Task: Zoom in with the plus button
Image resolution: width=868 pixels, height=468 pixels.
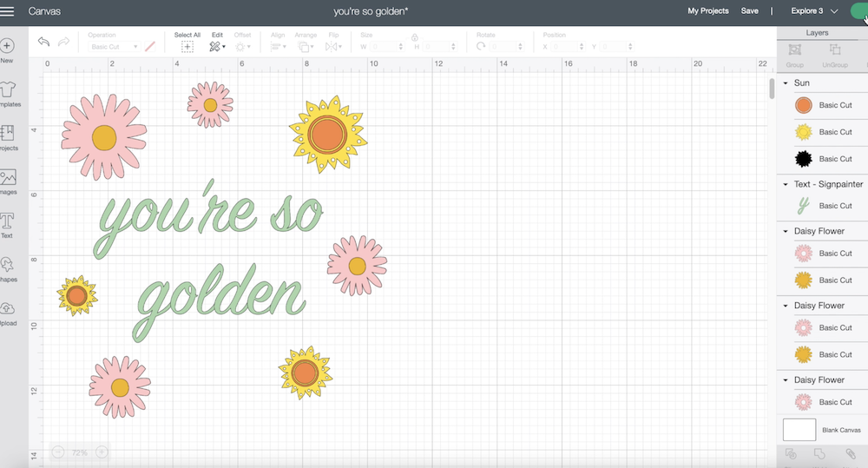Action: pos(102,452)
